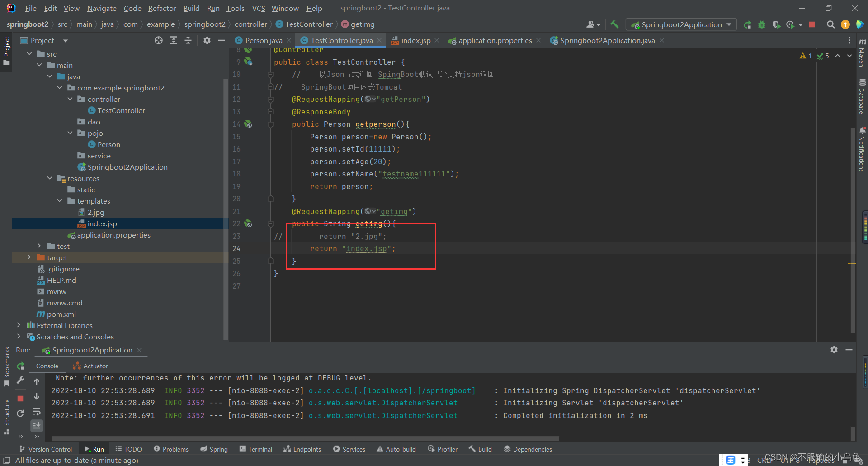Toggle soft-wrap in the console
Image resolution: width=868 pixels, height=466 pixels.
[x=37, y=411]
